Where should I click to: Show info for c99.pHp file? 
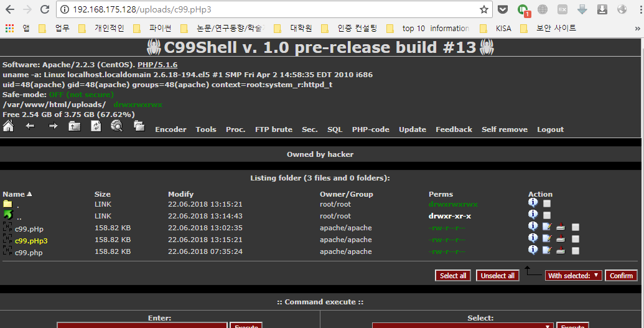pos(533,226)
